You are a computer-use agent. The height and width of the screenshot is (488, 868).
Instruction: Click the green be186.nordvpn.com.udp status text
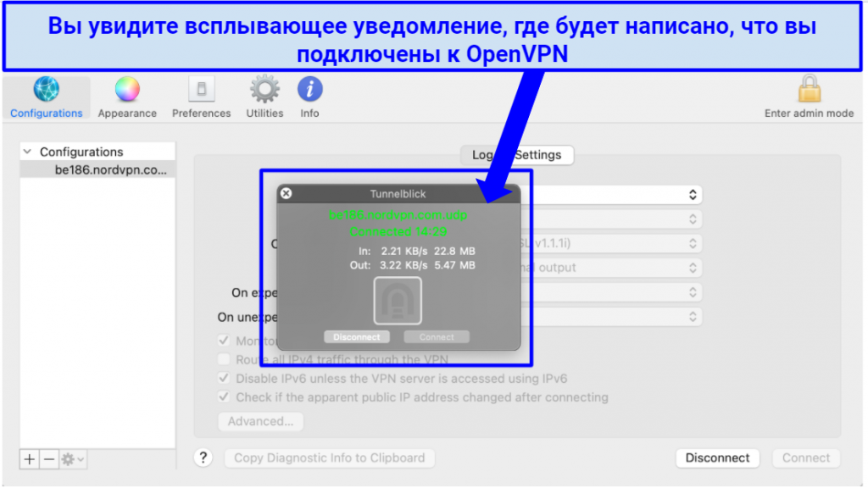(x=398, y=214)
